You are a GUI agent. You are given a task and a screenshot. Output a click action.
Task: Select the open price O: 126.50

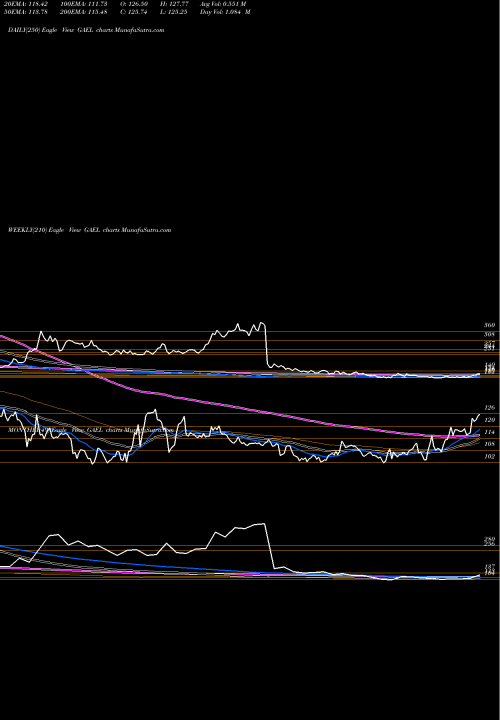pos(134,4)
